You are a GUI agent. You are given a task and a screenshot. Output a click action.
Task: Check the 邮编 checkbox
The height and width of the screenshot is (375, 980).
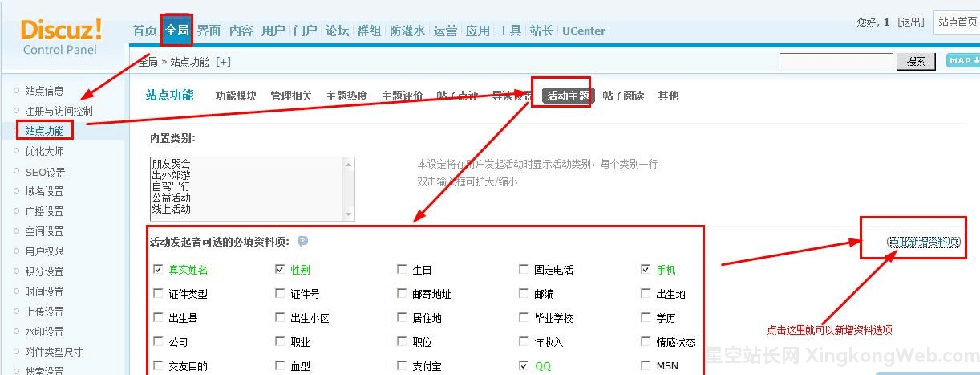point(524,294)
